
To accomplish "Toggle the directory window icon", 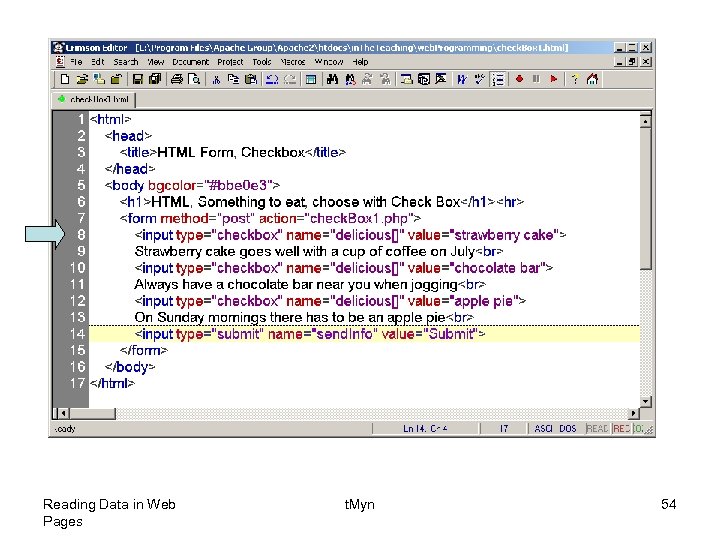I will pyautogui.click(x=311, y=79).
